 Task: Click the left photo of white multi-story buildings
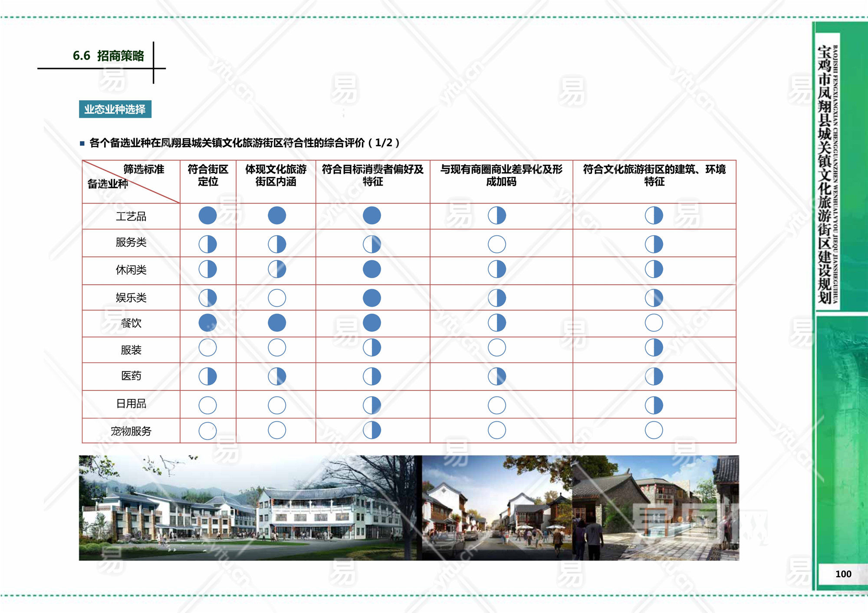point(250,508)
